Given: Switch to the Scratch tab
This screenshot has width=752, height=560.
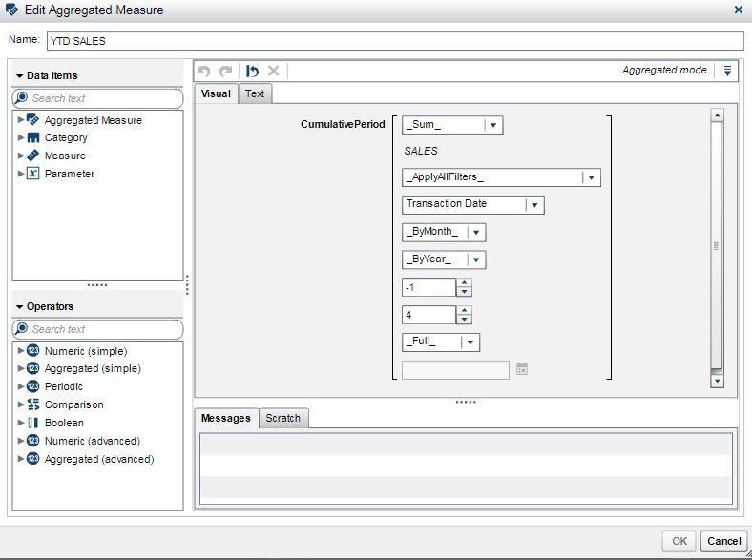Looking at the screenshot, I should click(283, 418).
